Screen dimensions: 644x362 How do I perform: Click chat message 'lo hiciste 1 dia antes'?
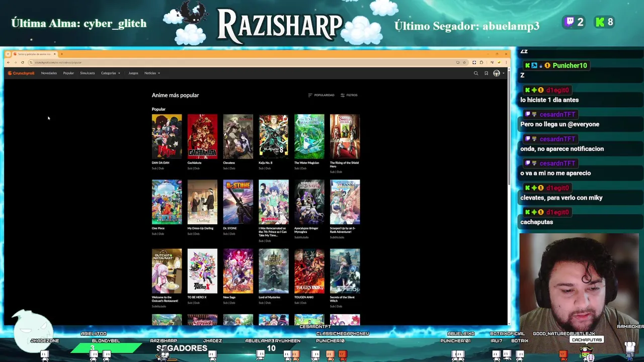(x=549, y=100)
